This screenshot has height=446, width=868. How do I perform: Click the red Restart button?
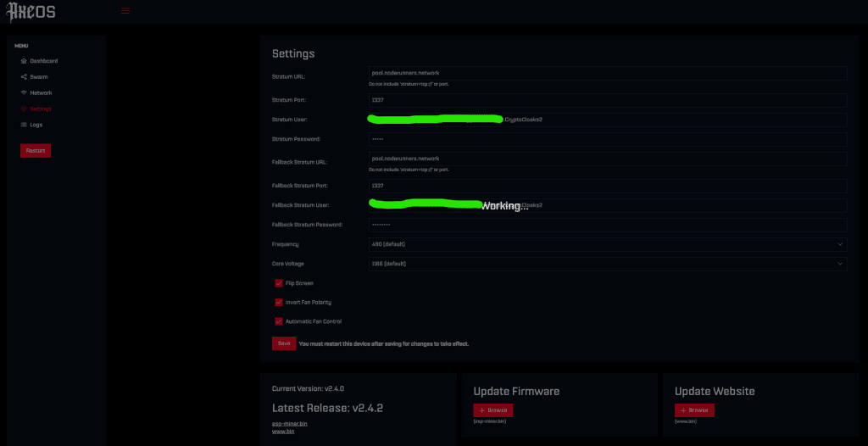pos(36,151)
